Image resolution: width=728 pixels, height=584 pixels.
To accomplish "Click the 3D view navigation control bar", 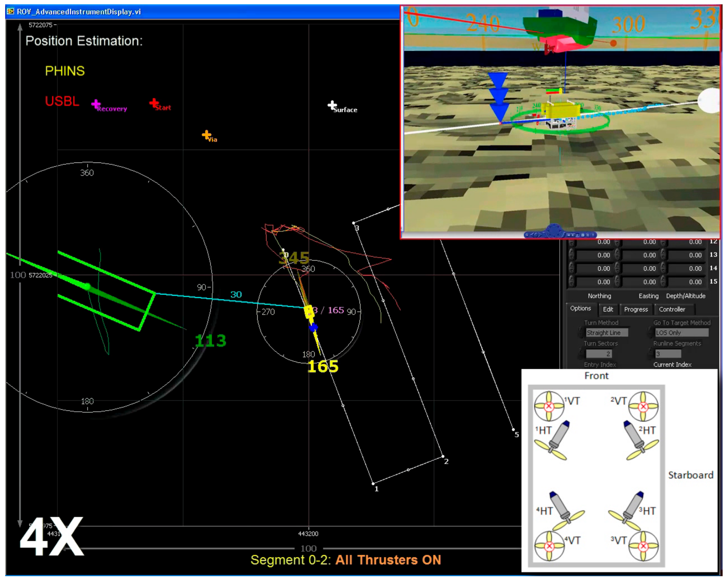I will [x=560, y=234].
